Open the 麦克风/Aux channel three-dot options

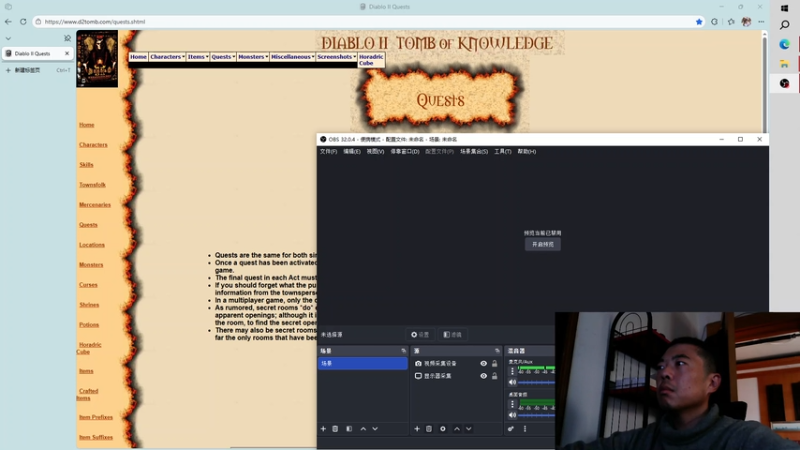(x=512, y=371)
